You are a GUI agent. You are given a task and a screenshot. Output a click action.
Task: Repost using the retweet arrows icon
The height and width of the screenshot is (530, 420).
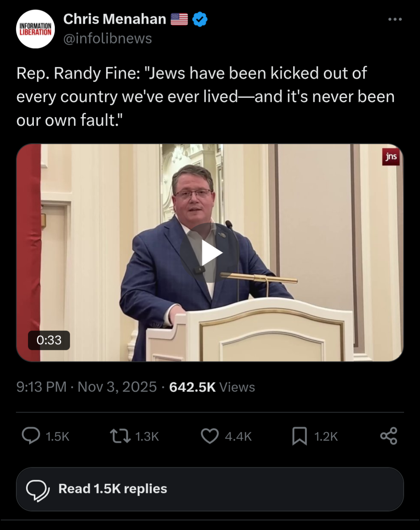click(x=120, y=436)
